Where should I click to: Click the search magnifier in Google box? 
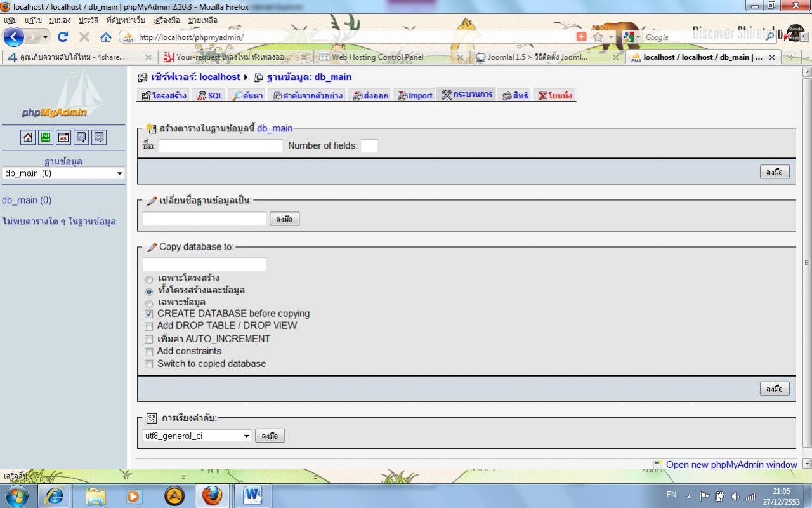pyautogui.click(x=770, y=37)
